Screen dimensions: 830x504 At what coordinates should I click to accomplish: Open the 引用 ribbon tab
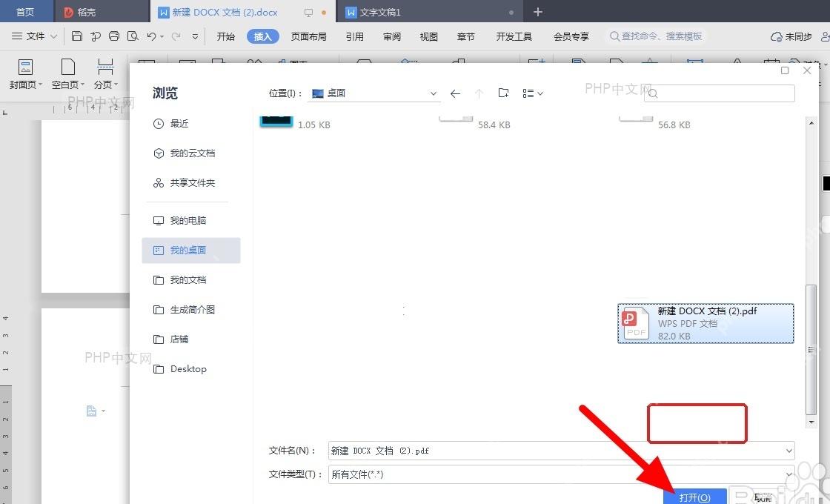pos(355,36)
